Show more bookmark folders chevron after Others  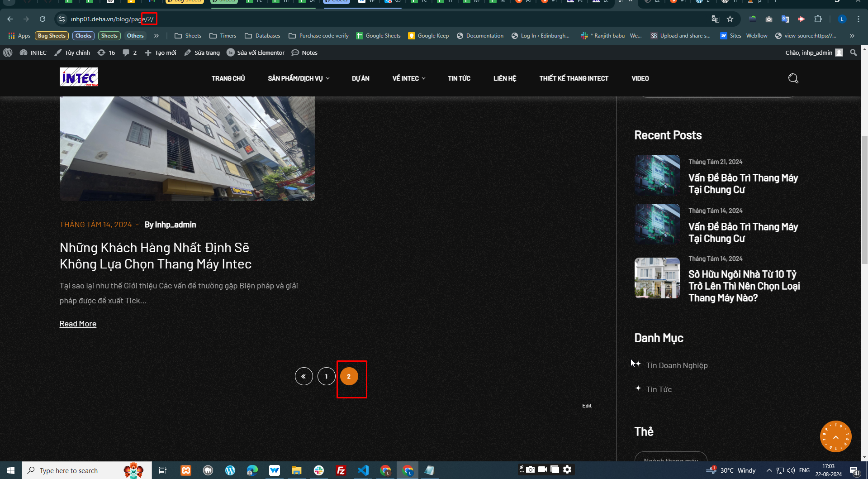[157, 36]
